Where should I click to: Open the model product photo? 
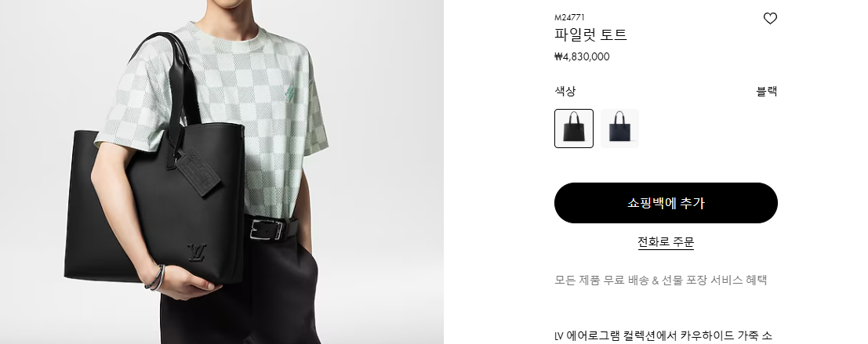pos(221,172)
